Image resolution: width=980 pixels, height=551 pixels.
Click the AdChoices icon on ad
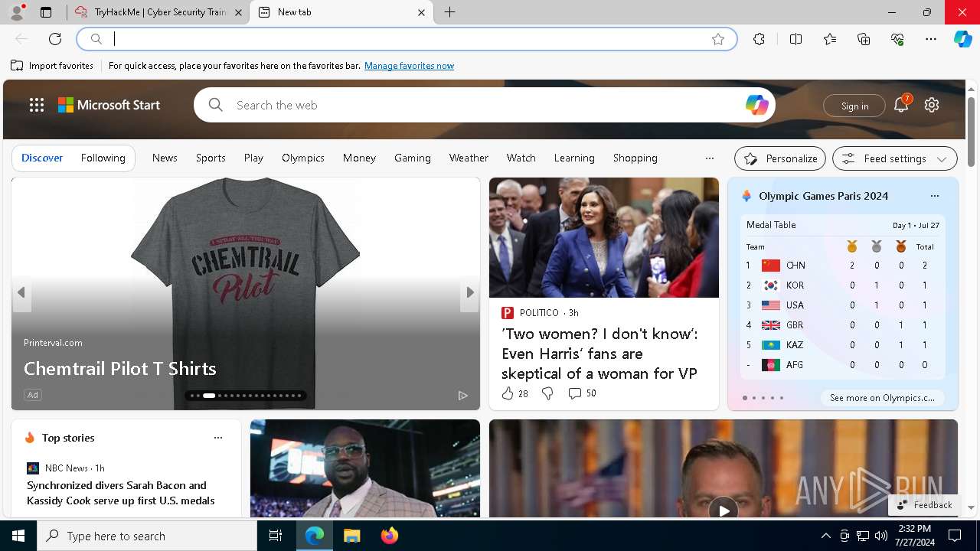pyautogui.click(x=463, y=395)
